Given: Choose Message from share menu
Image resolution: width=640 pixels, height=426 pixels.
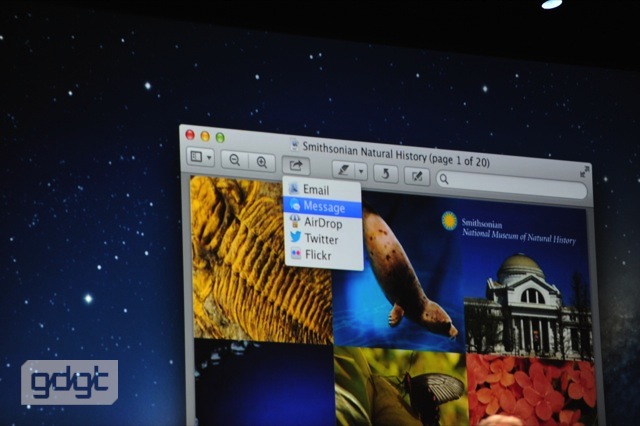Looking at the screenshot, I should coord(322,207).
